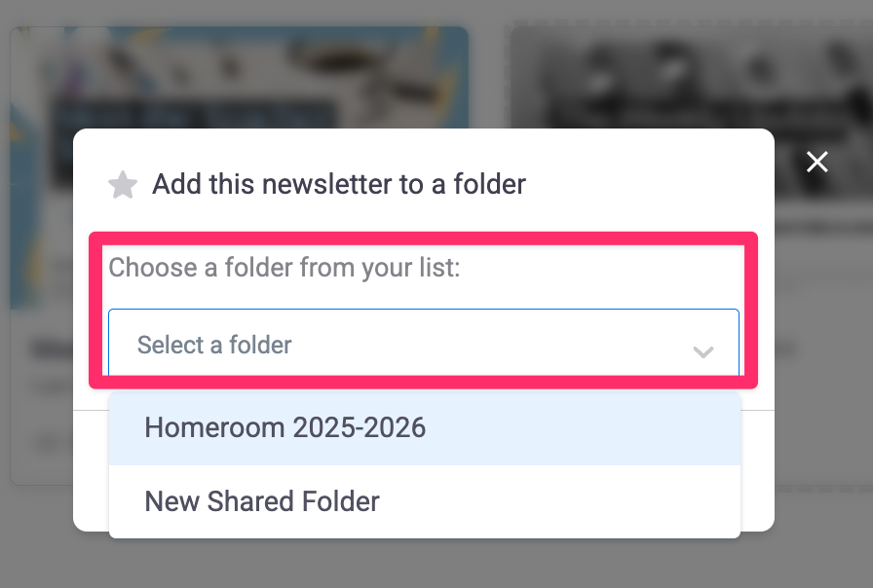The width and height of the screenshot is (873, 588).
Task: Click the "Choose a folder from your list:" label
Action: (284, 267)
